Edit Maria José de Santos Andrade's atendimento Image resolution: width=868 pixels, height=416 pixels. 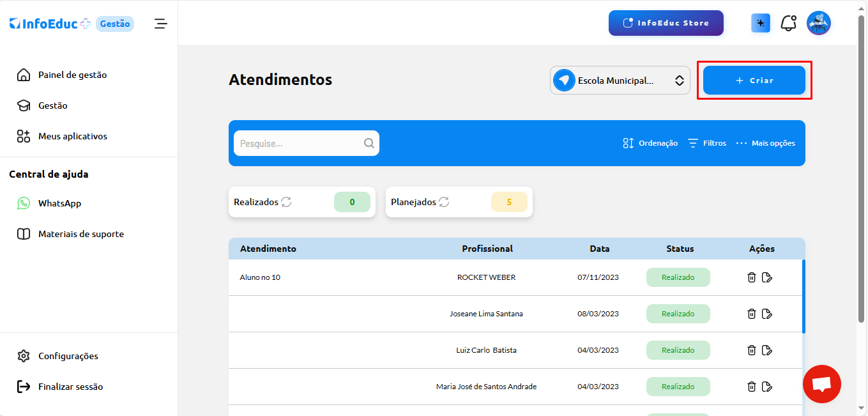tap(767, 387)
